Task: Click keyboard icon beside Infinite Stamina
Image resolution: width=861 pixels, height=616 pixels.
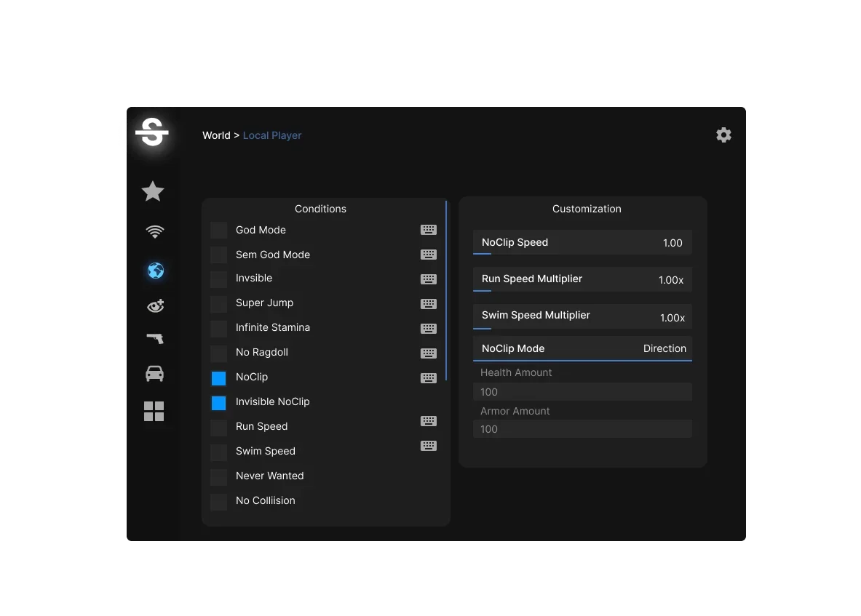Action: [428, 329]
